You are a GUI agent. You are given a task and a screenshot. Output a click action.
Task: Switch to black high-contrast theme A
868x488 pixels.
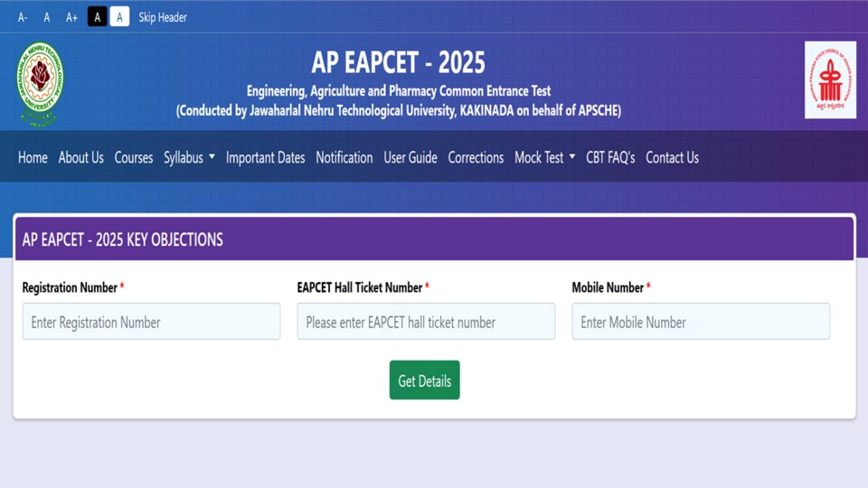[x=98, y=17]
